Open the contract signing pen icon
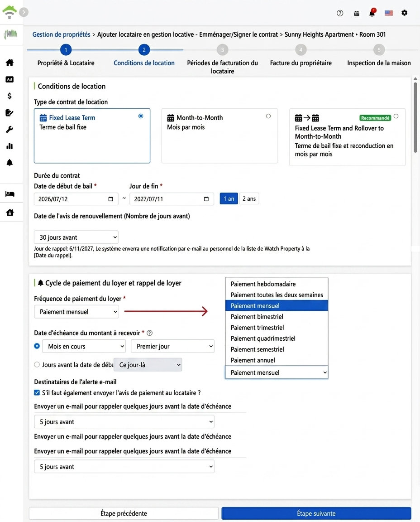 point(10,113)
